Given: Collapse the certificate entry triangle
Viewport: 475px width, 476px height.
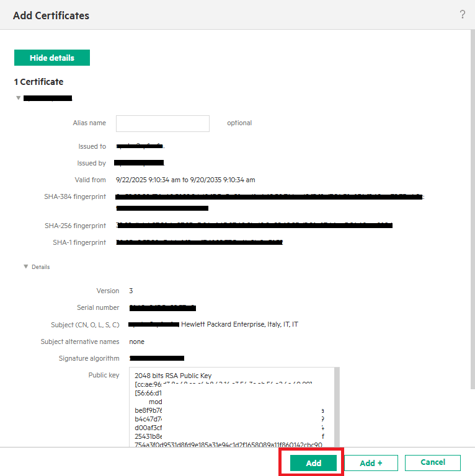Looking at the screenshot, I should (19, 98).
